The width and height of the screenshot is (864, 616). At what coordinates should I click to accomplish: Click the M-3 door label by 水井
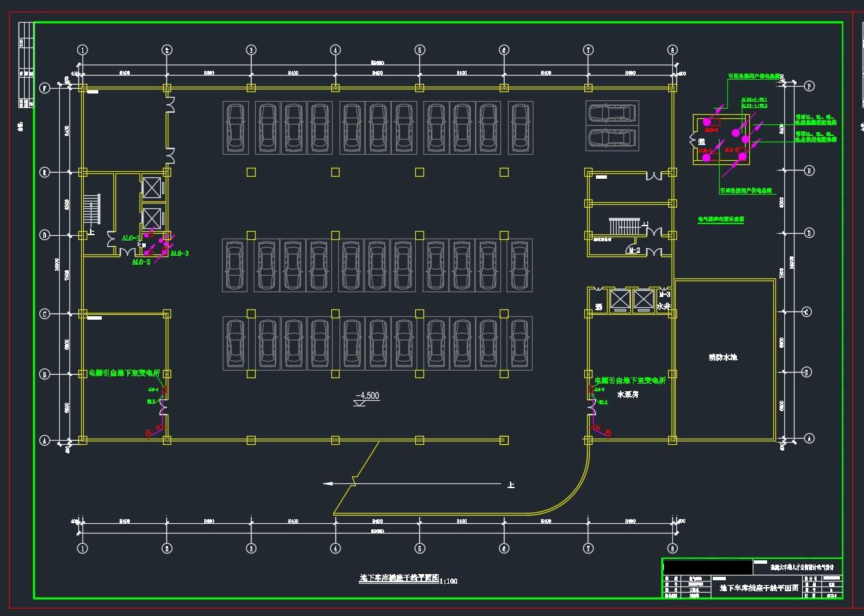(664, 294)
